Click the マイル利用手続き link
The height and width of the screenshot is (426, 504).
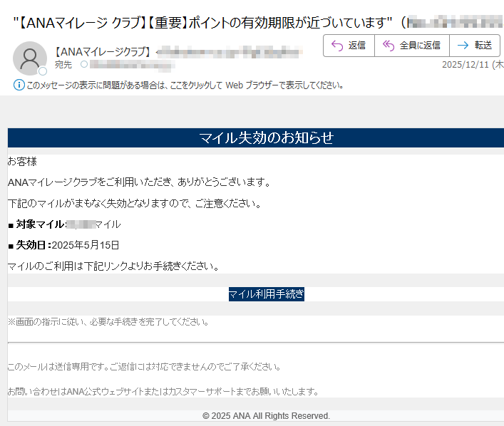tap(266, 293)
